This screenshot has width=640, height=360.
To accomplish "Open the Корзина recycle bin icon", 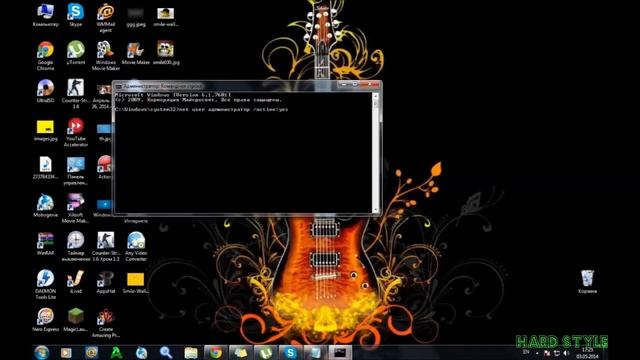I will (x=587, y=282).
